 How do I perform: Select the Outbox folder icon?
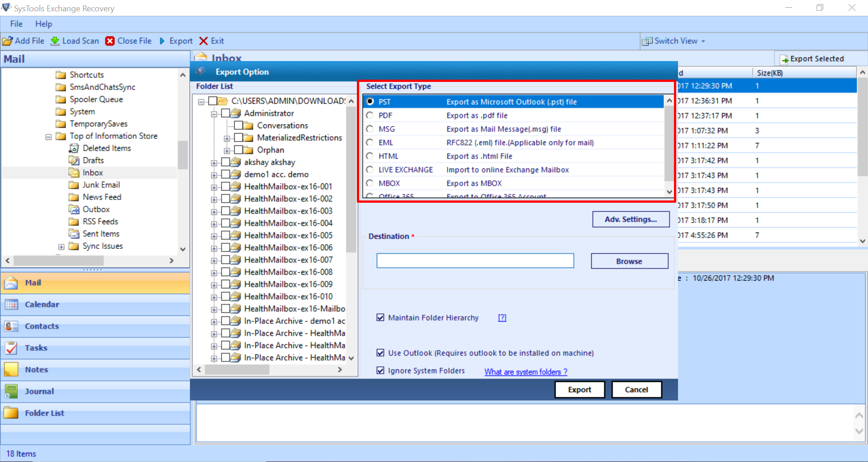pos(74,210)
